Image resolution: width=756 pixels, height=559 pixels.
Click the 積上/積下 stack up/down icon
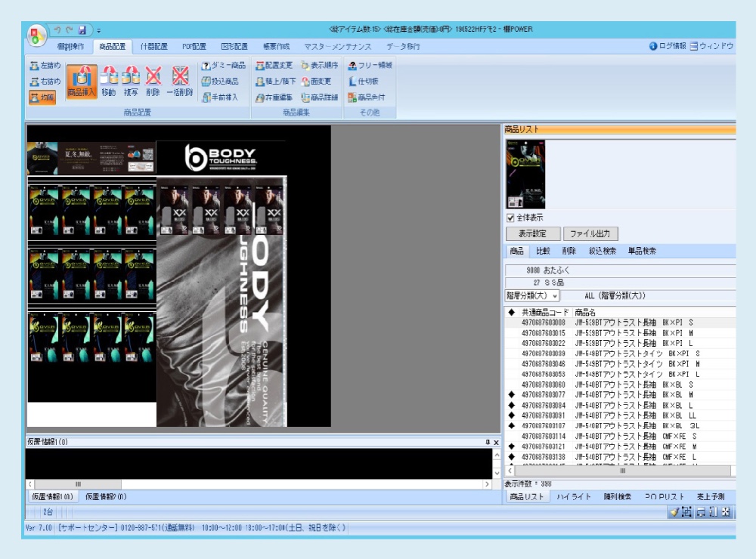(260, 82)
